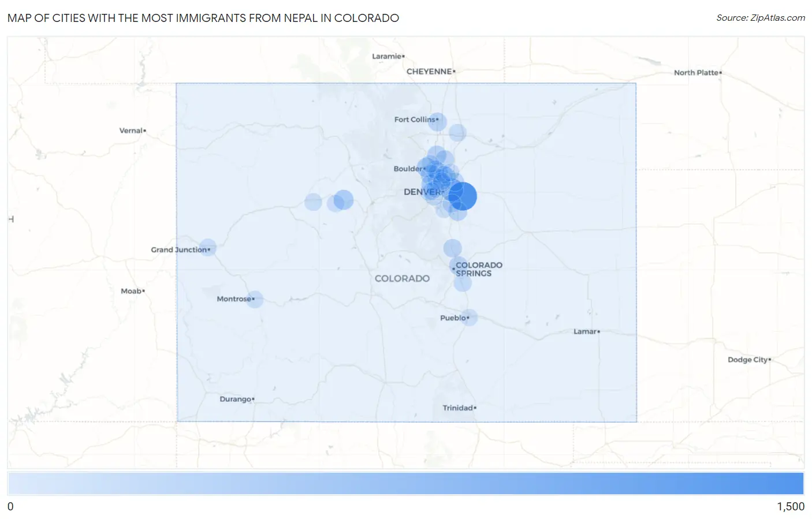
Task: Select the bubble at Grand Junction
Action: (207, 248)
